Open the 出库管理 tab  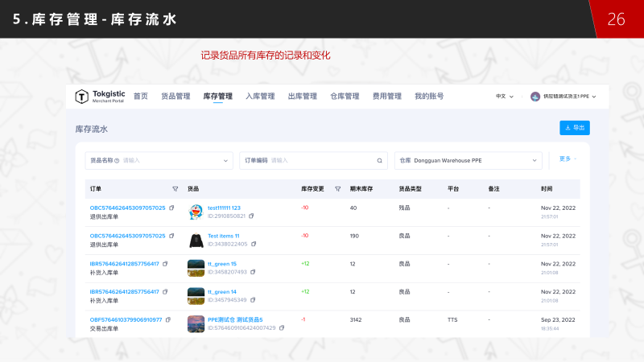click(x=303, y=96)
